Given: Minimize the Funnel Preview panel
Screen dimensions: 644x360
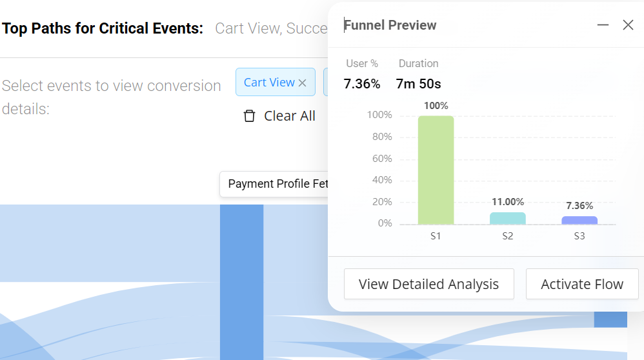Looking at the screenshot, I should [x=603, y=25].
